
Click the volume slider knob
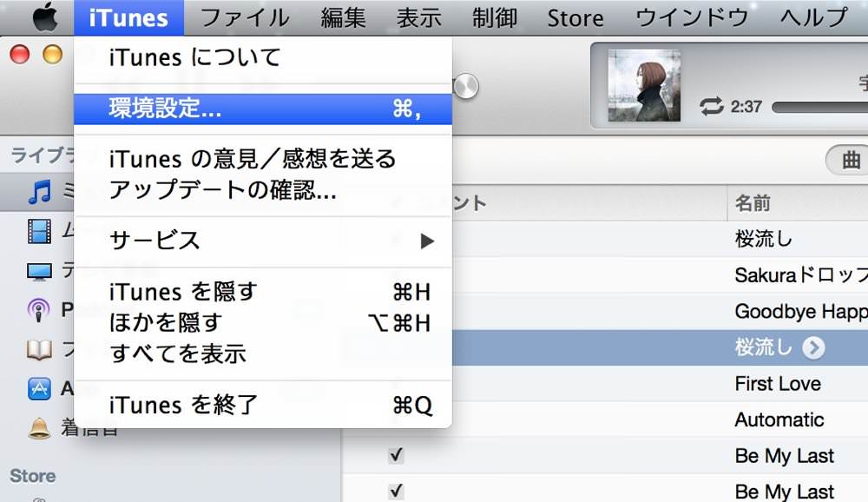(466, 87)
